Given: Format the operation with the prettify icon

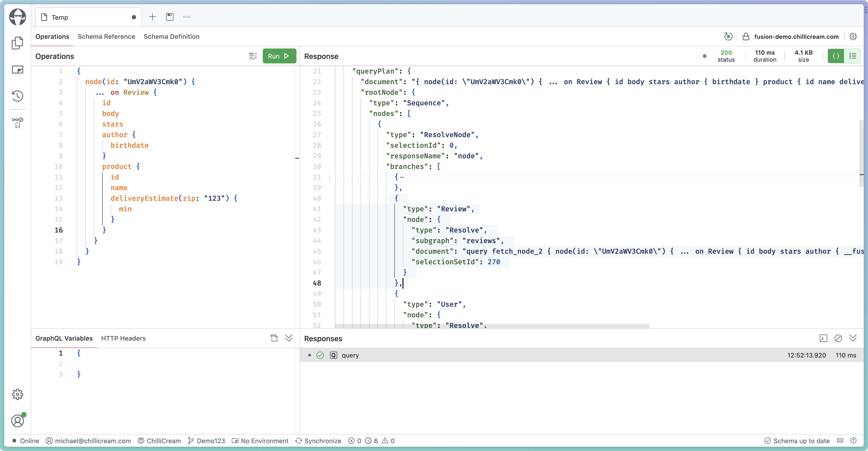Looking at the screenshot, I should (253, 56).
